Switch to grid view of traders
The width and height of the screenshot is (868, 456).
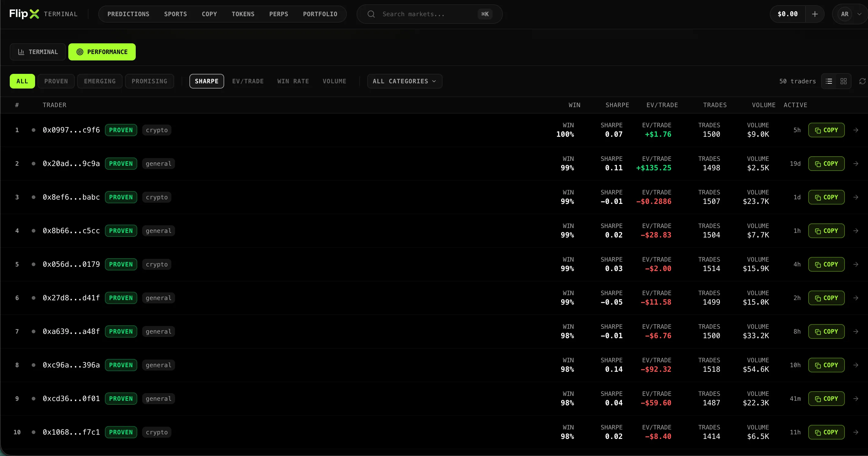[x=843, y=81]
